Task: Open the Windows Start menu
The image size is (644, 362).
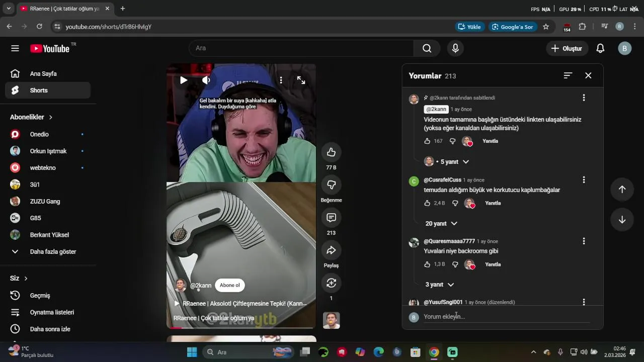Action: [x=192, y=352]
